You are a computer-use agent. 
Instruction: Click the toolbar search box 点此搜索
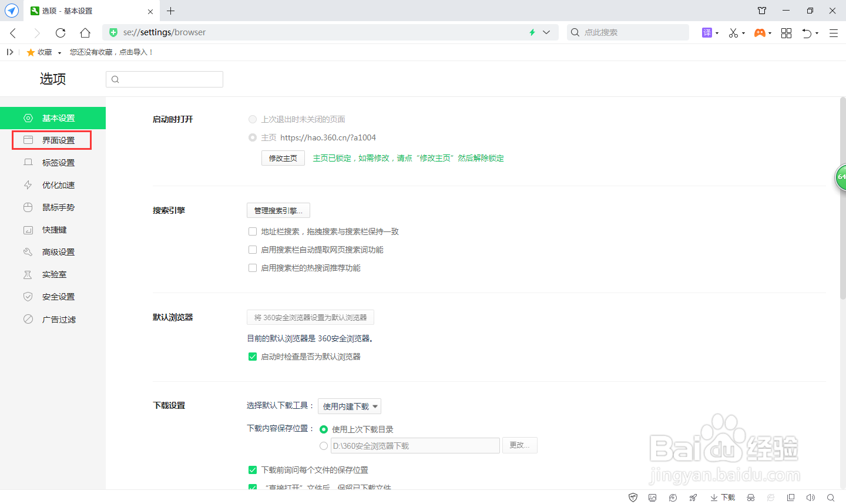(x=628, y=32)
